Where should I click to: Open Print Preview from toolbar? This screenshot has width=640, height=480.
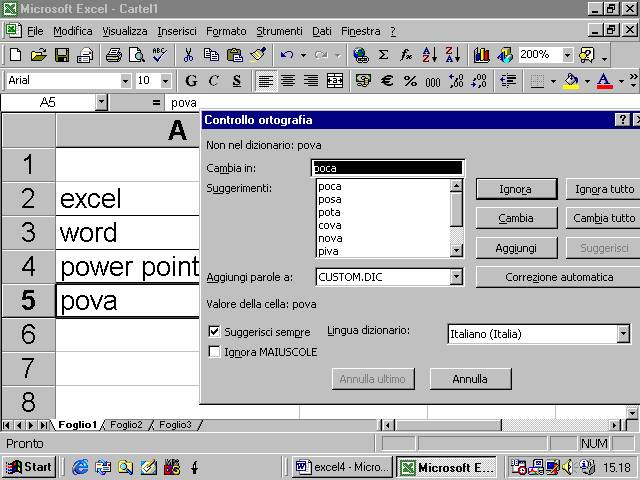[137, 55]
